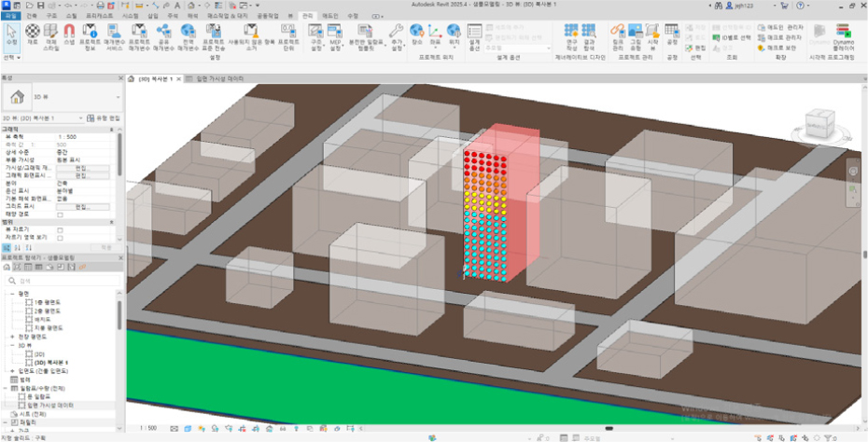Click the Print icon in quick access toolbar
Viewport: 868px width, 442px height.
point(100,5)
